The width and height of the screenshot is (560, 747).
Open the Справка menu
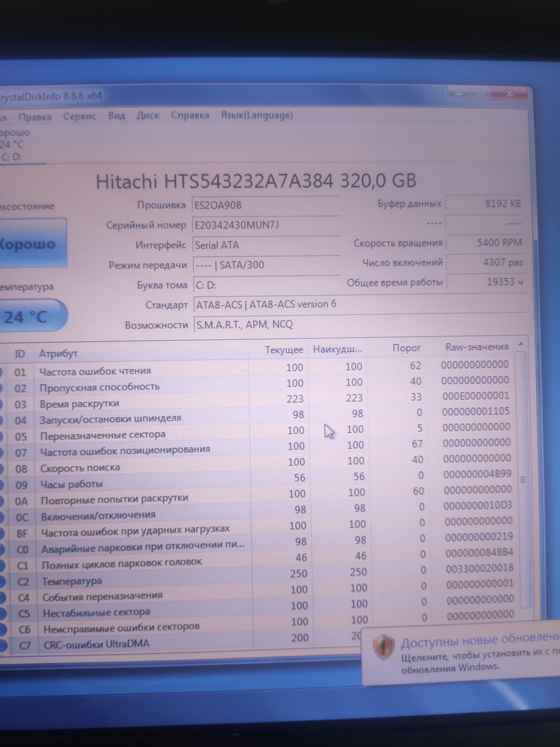click(x=190, y=115)
